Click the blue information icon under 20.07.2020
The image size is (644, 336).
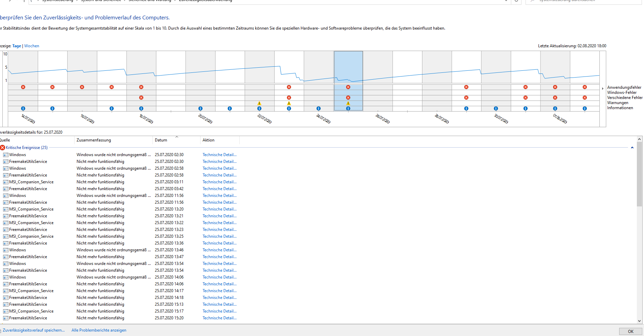200,108
